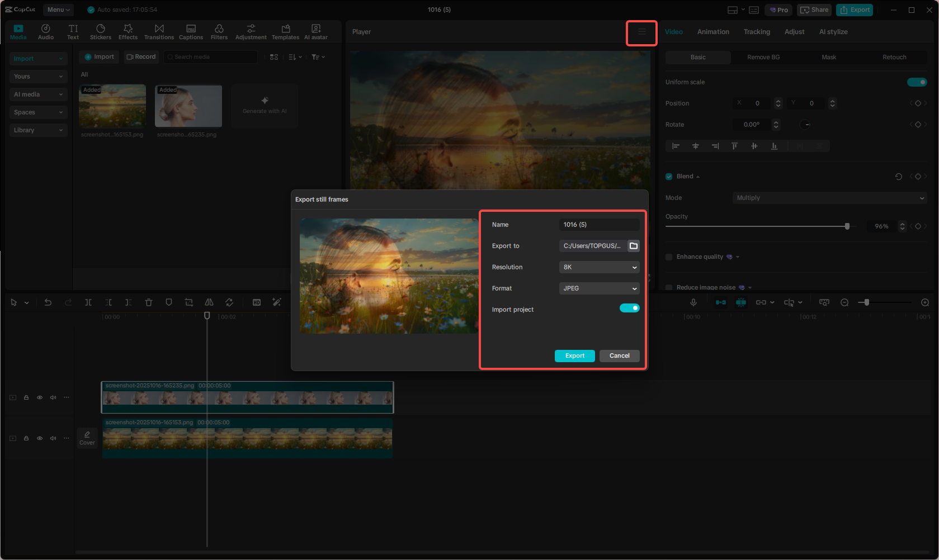Uncheck the Blend checkbox
The height and width of the screenshot is (560, 939).
pos(669,177)
